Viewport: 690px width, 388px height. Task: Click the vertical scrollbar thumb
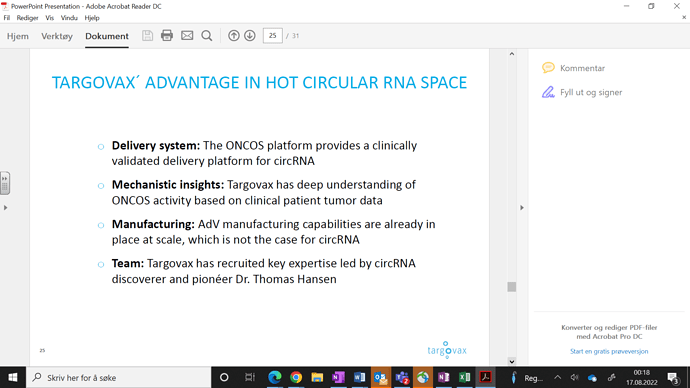(511, 287)
